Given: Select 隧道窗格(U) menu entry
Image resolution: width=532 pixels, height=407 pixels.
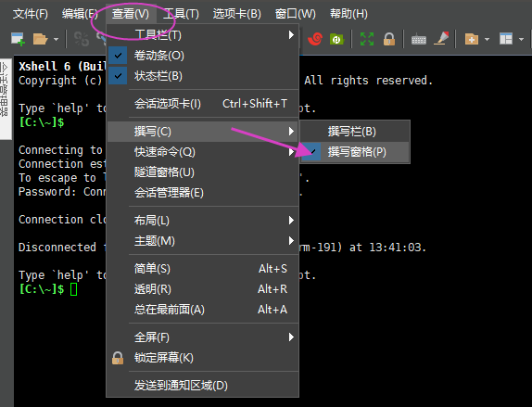Looking at the screenshot, I should point(203,172).
